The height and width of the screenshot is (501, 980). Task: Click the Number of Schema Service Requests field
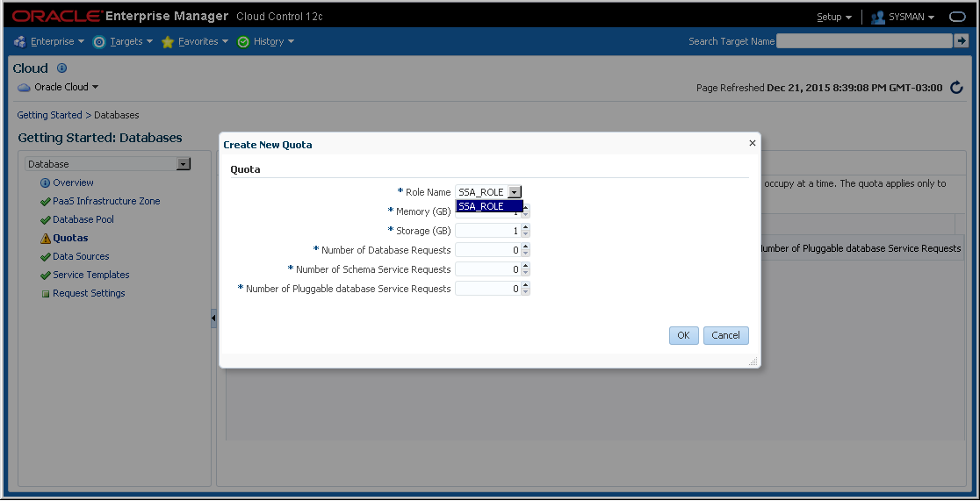488,269
